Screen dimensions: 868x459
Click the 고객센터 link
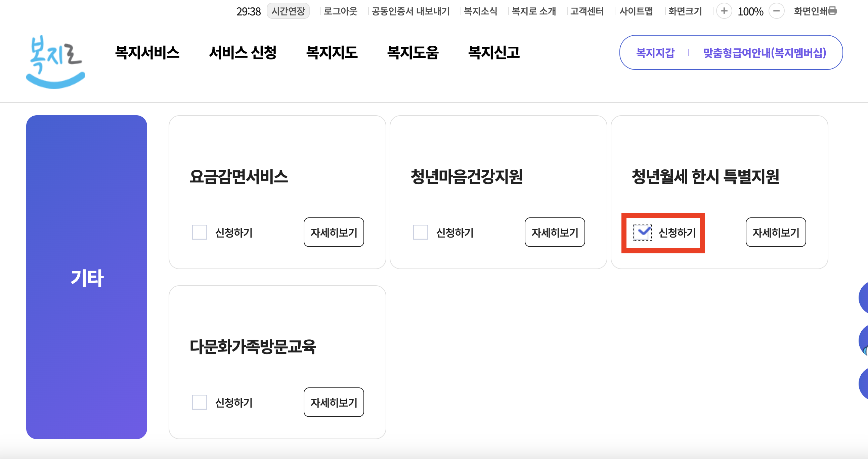pyautogui.click(x=587, y=11)
